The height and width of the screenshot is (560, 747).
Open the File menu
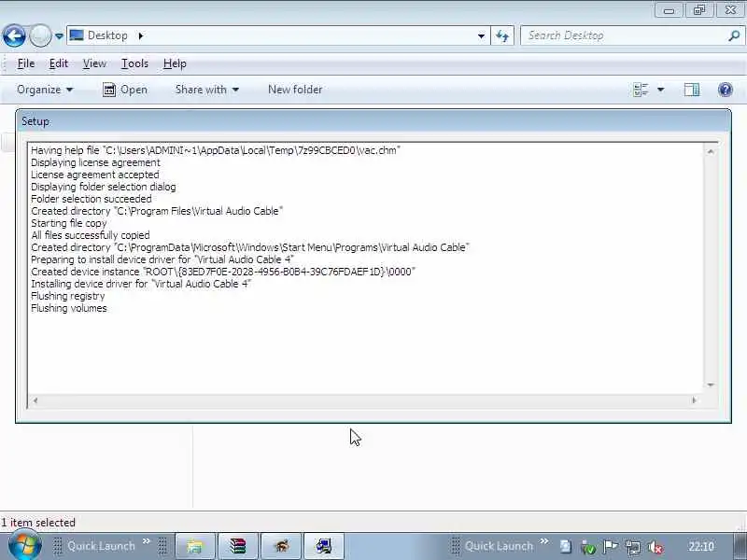click(26, 63)
